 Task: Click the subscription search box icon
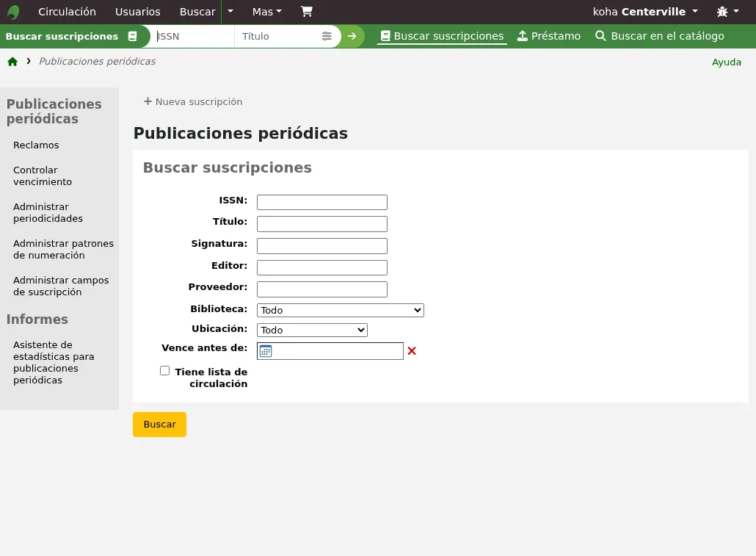pyautogui.click(x=133, y=36)
